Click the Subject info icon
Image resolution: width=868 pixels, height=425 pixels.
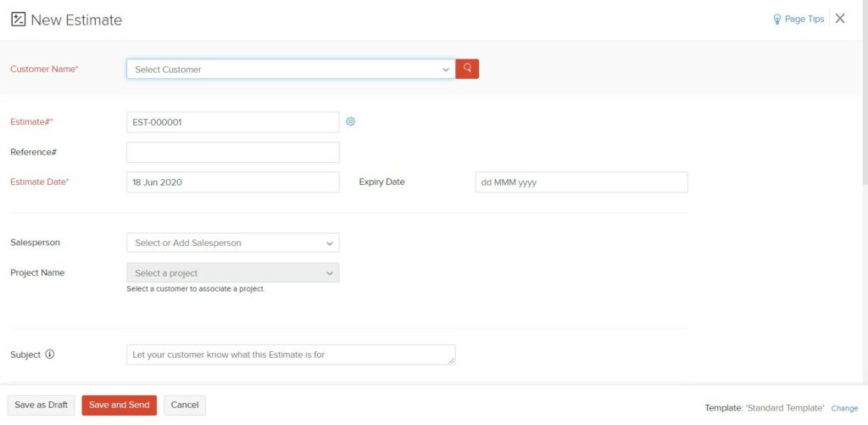pyautogui.click(x=50, y=354)
